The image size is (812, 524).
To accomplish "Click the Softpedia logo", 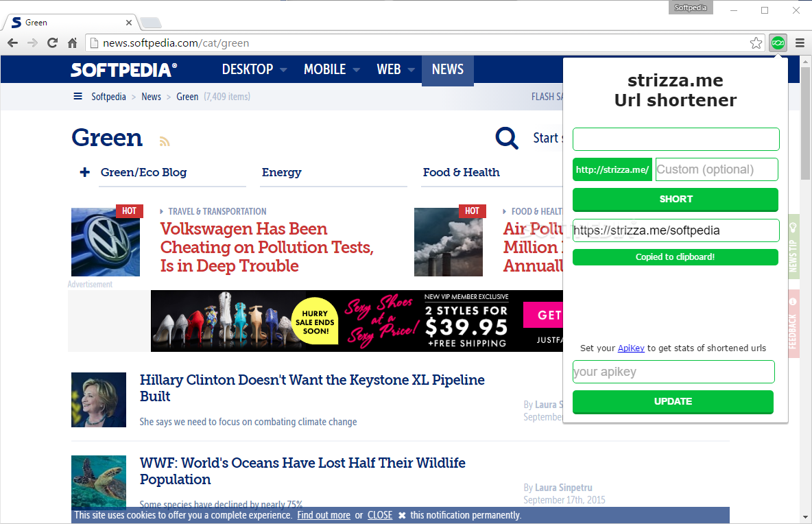I will tap(123, 70).
